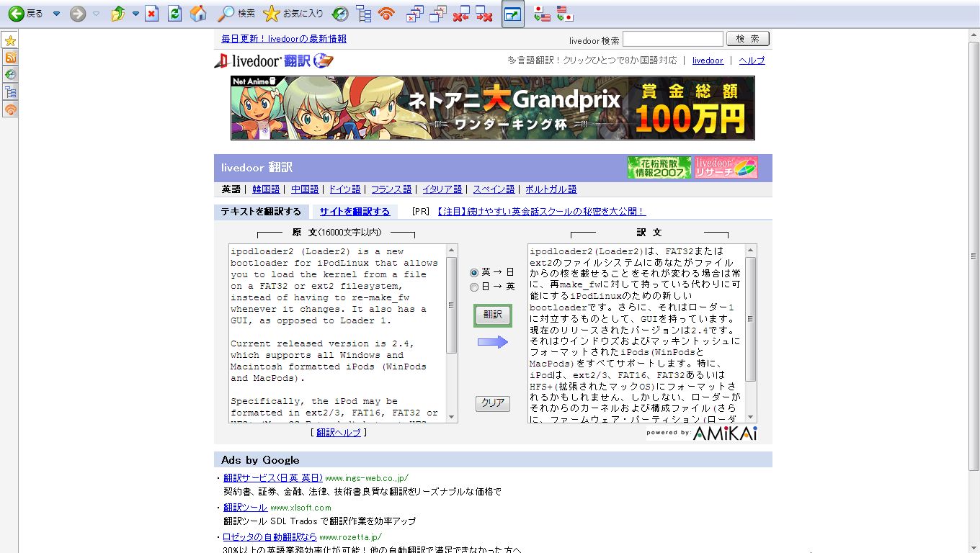Click the 検索 search button near livedoor検索
Screen dimensions: 980x553
(748, 39)
